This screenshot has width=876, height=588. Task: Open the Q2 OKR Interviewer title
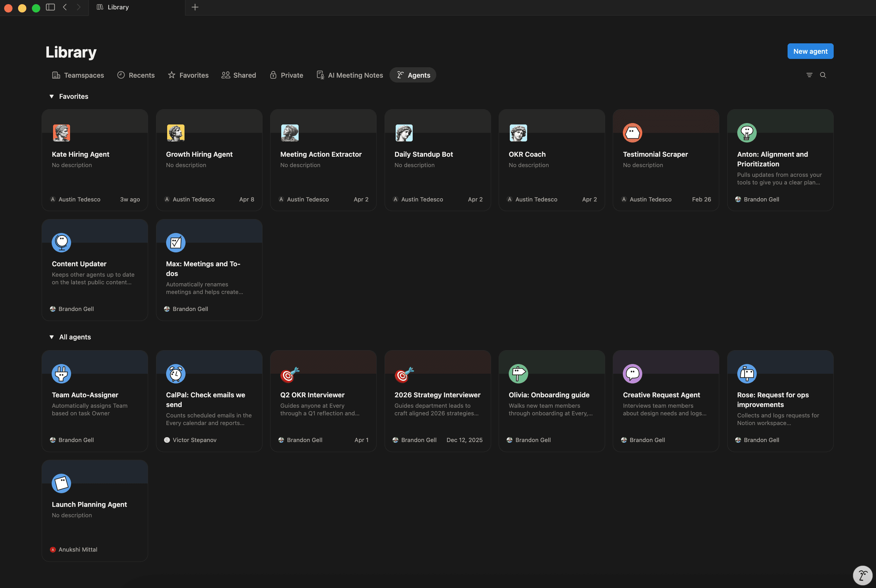click(x=312, y=395)
